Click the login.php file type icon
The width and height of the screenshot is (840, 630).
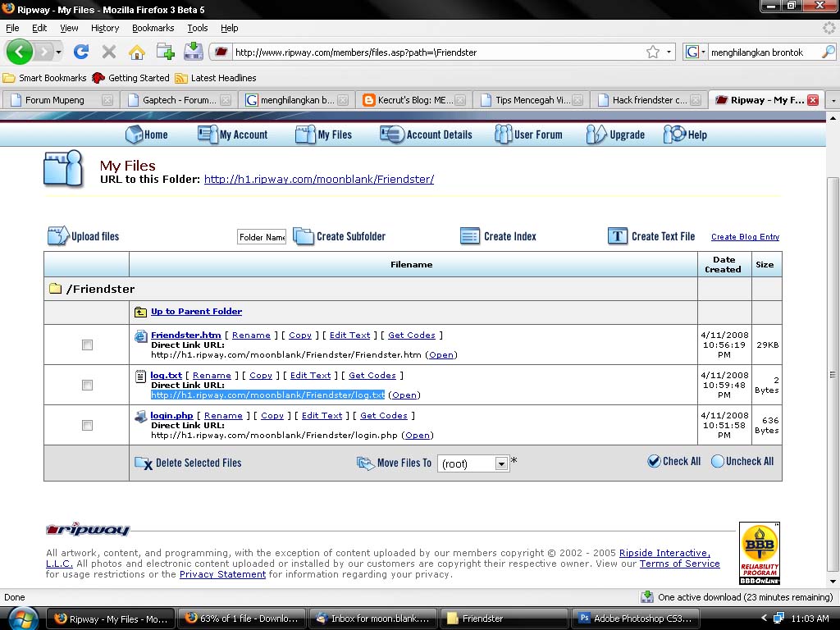coord(140,416)
